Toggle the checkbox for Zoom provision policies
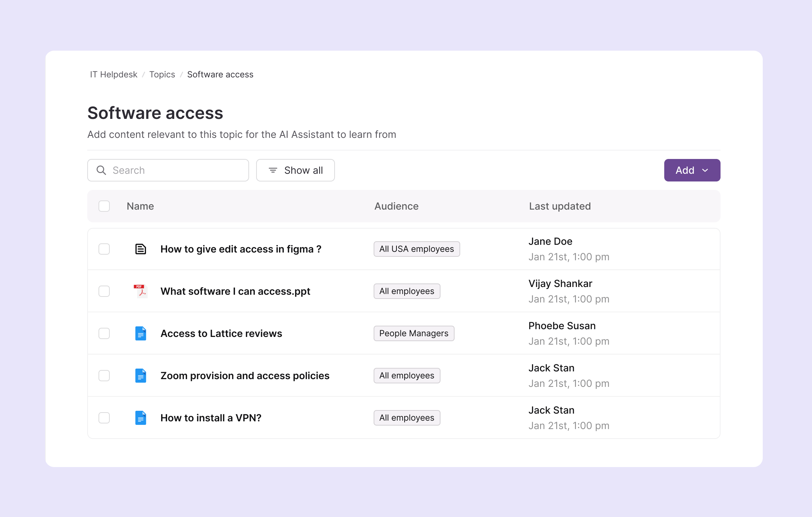This screenshot has width=812, height=517. click(104, 376)
